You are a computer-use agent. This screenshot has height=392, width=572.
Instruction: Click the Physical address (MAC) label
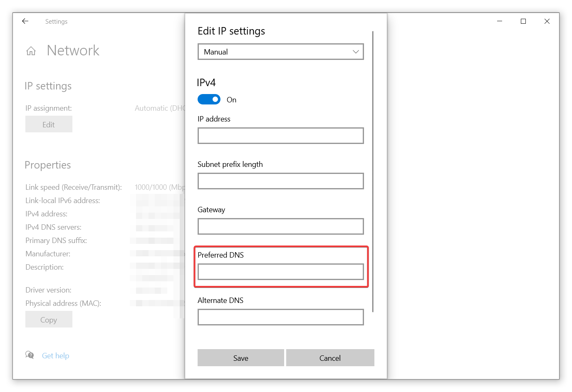(x=63, y=303)
